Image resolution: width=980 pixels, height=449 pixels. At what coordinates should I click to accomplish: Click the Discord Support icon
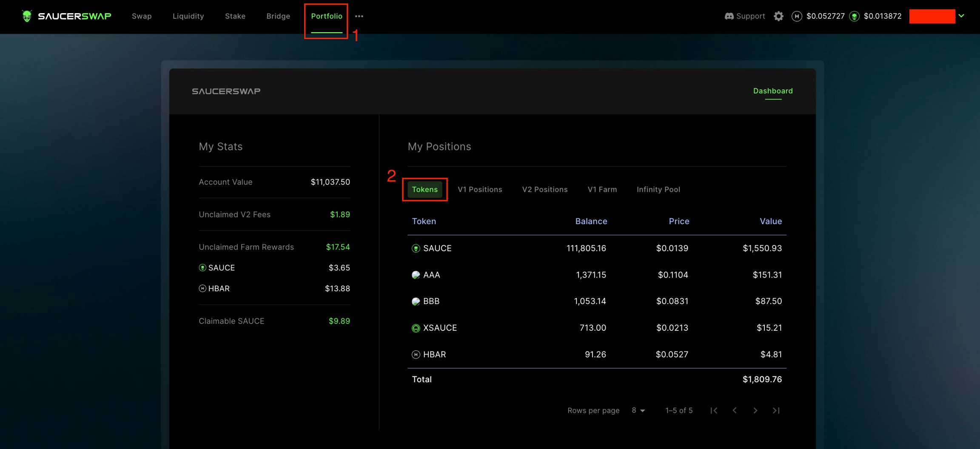tap(729, 16)
